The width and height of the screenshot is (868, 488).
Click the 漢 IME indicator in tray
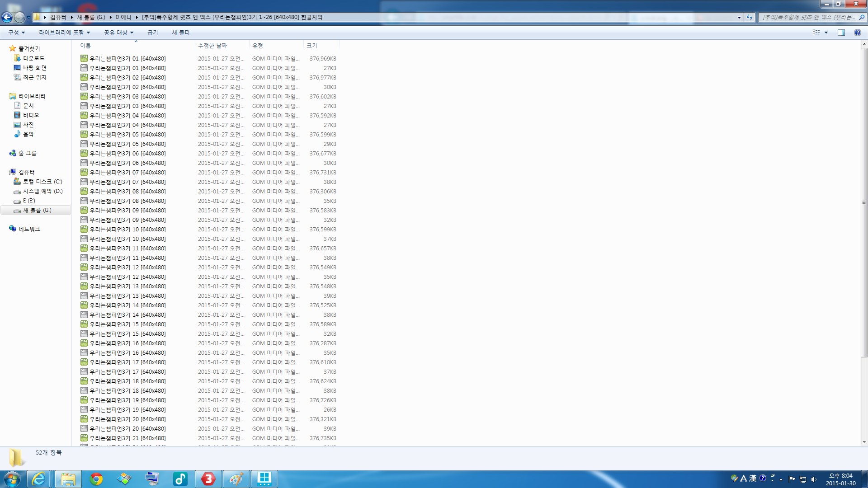[753, 478]
